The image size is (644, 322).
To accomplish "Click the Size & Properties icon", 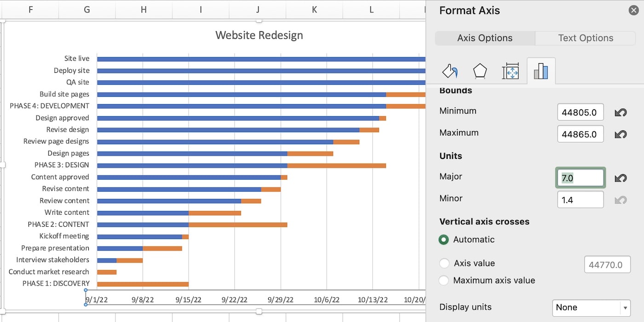I will click(511, 70).
